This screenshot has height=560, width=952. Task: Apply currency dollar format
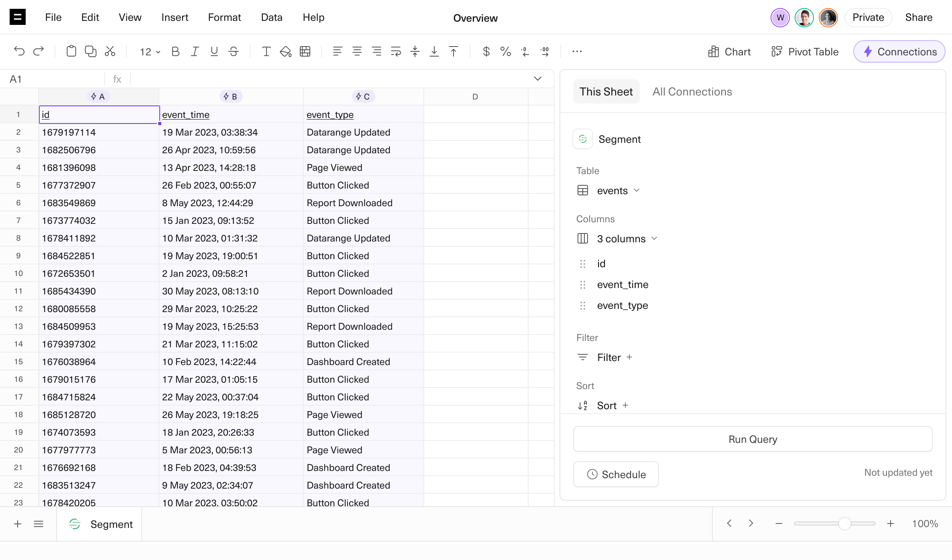[486, 51]
